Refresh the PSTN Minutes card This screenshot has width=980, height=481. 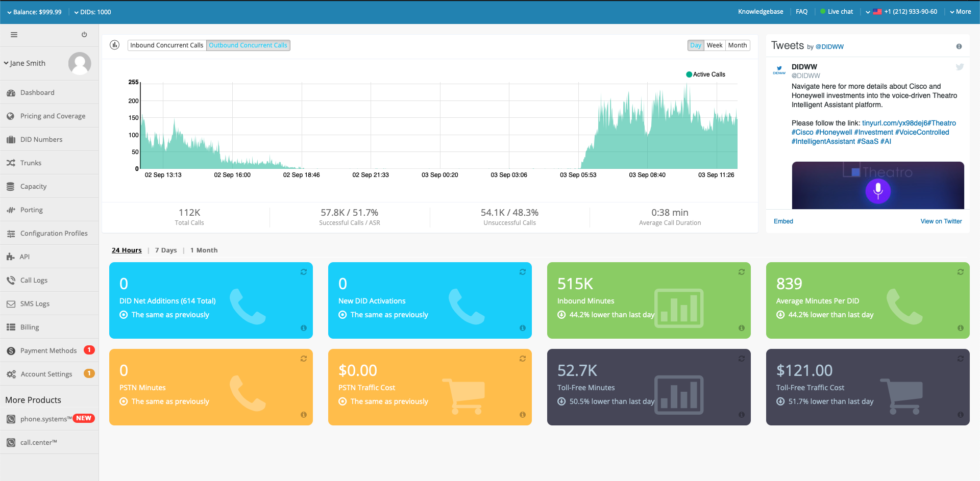click(x=304, y=359)
